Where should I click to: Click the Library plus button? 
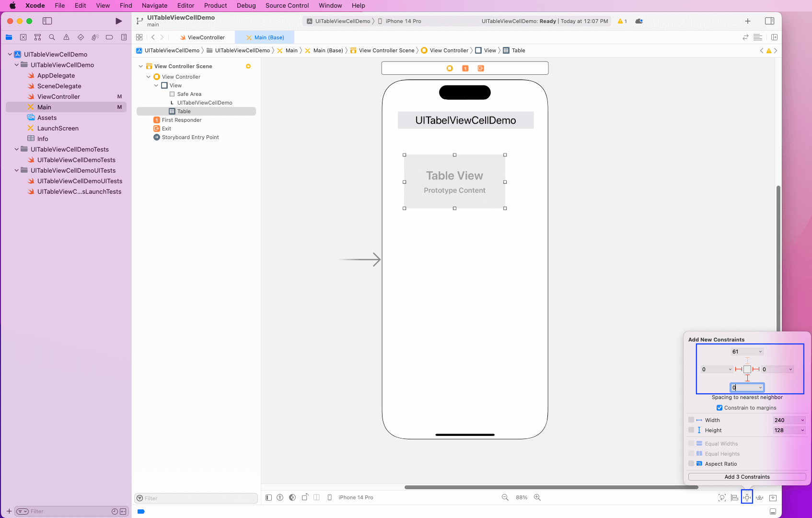747,21
